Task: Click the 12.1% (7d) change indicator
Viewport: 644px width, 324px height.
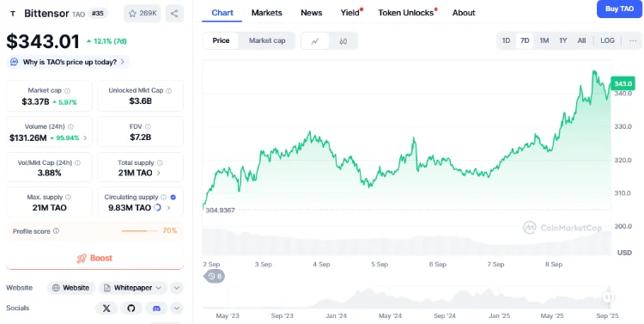Action: (106, 41)
